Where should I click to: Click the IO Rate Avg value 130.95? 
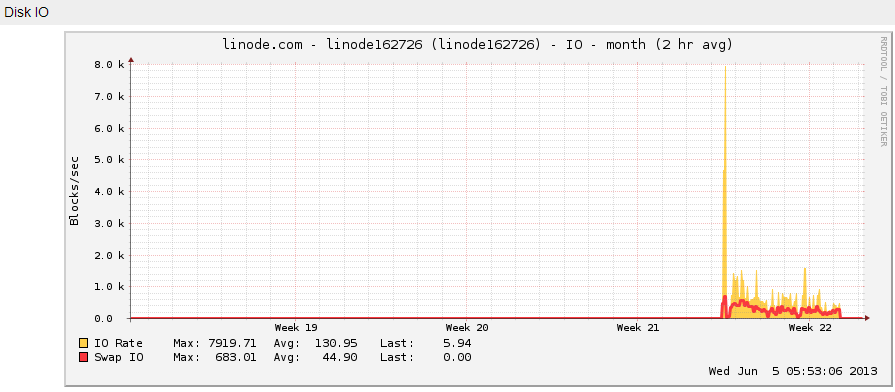336,343
